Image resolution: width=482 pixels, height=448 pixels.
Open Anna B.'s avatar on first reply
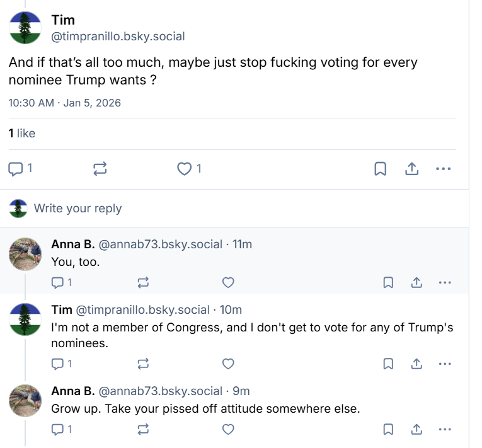[26, 255]
